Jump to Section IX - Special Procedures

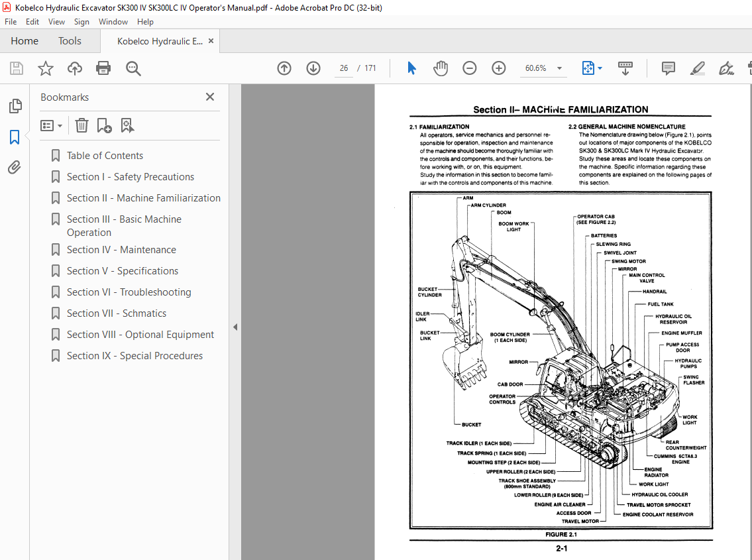click(134, 356)
